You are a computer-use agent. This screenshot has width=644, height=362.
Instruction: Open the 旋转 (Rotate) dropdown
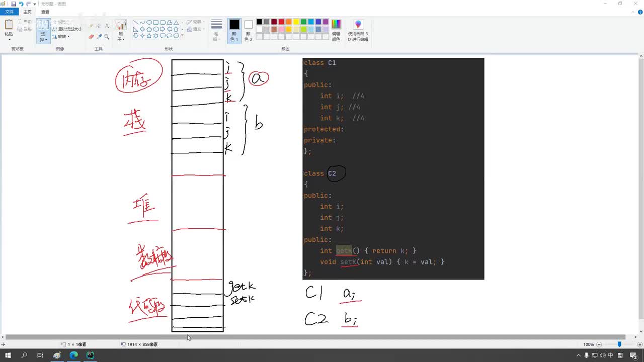point(61,37)
